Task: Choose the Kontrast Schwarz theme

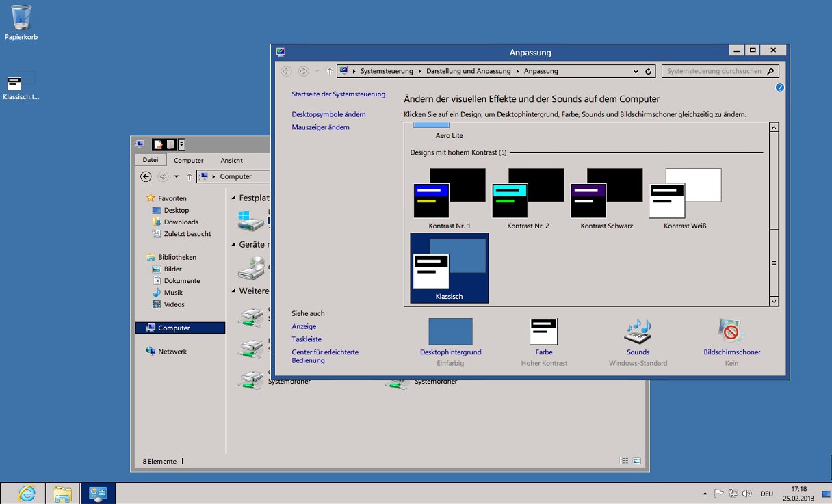Action: click(x=607, y=199)
